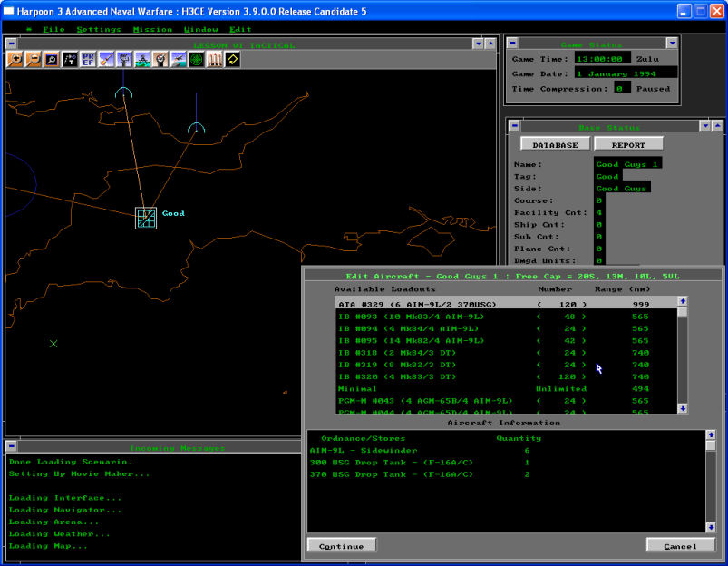Click the gauge checkmark toolbar icon
728x566 pixels.
click(x=160, y=60)
